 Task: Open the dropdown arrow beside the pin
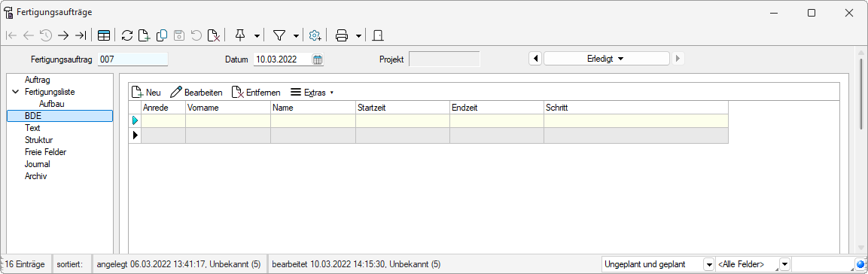257,36
